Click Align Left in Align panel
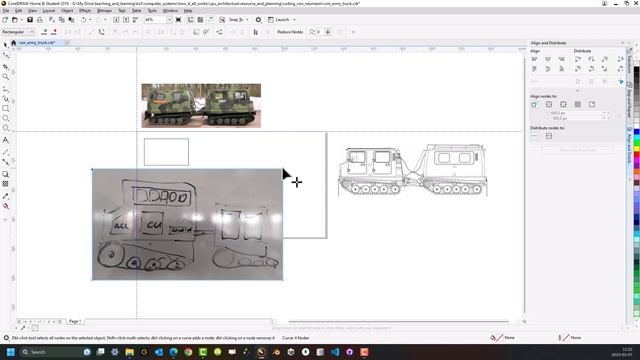Image resolution: width=640 pixels, height=360 pixels. point(534,59)
